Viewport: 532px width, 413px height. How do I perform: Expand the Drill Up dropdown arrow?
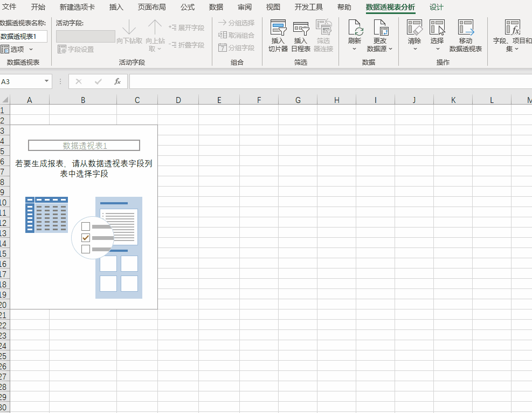[x=159, y=49]
